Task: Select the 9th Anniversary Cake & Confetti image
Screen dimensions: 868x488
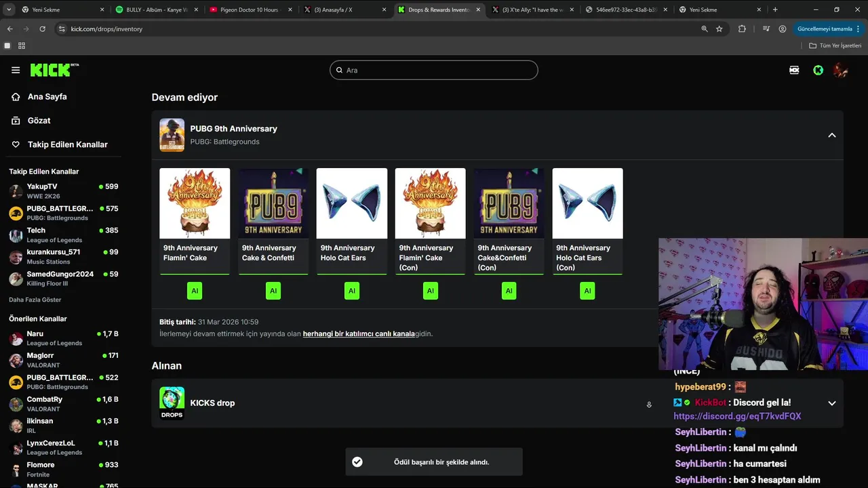Action: coord(273,203)
